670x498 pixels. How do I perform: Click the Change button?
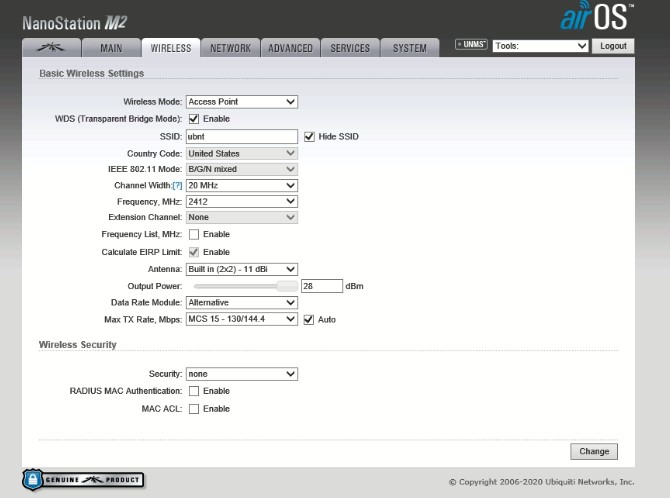click(x=594, y=451)
